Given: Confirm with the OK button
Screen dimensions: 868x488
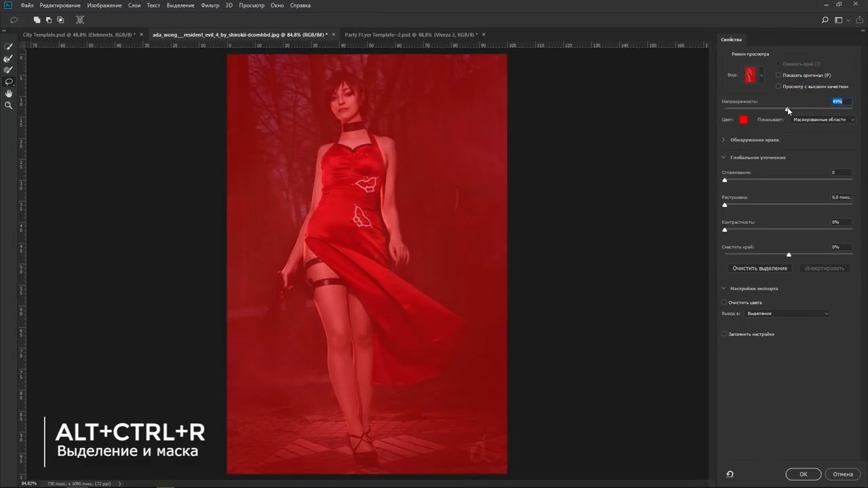Looking at the screenshot, I should [804, 474].
